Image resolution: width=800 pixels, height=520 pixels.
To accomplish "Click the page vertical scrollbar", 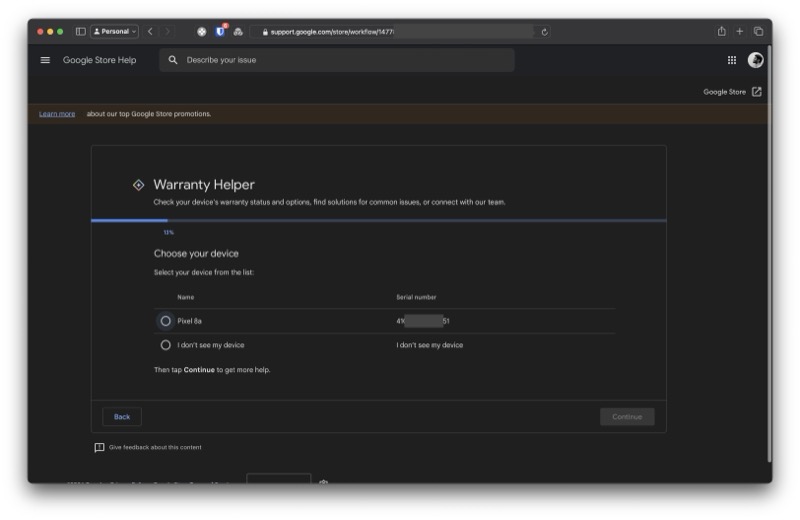I will click(x=769, y=254).
